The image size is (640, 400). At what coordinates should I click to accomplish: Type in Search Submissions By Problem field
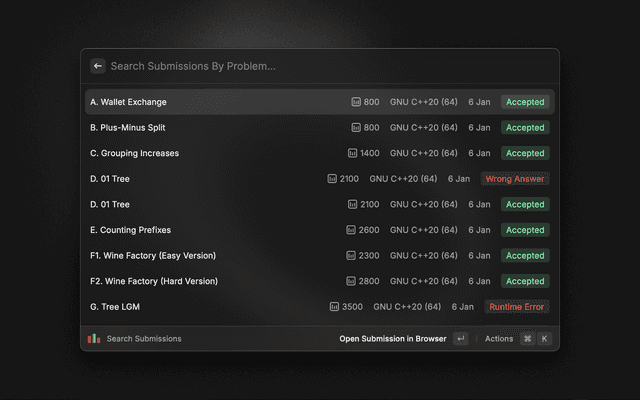click(x=320, y=66)
